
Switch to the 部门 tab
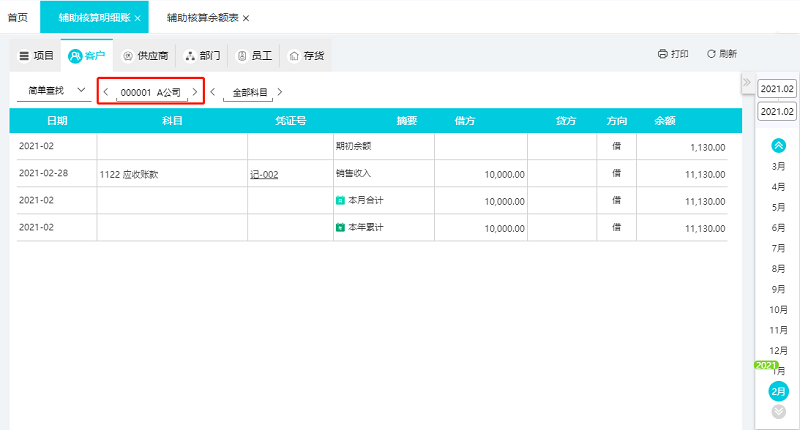pos(203,56)
